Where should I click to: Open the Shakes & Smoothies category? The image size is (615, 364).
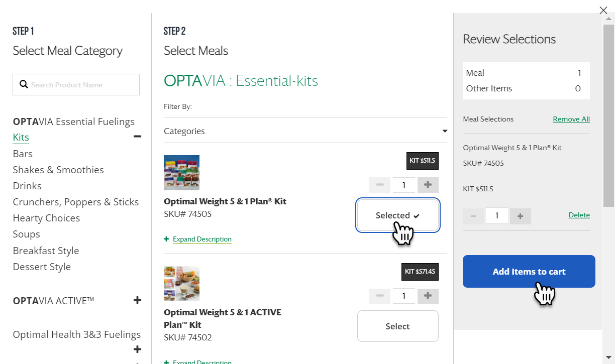point(58,170)
